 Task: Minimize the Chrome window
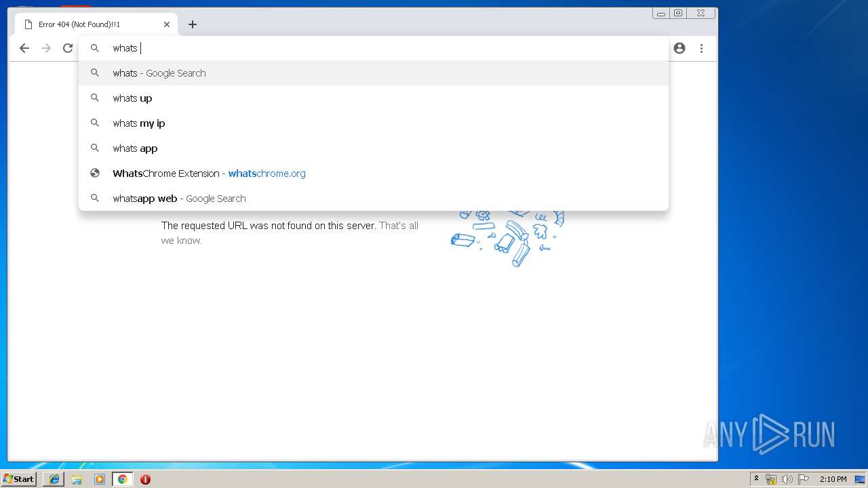[661, 13]
